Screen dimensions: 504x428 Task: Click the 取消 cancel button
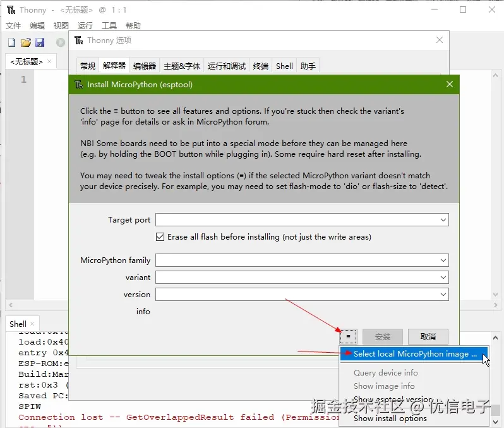point(428,336)
